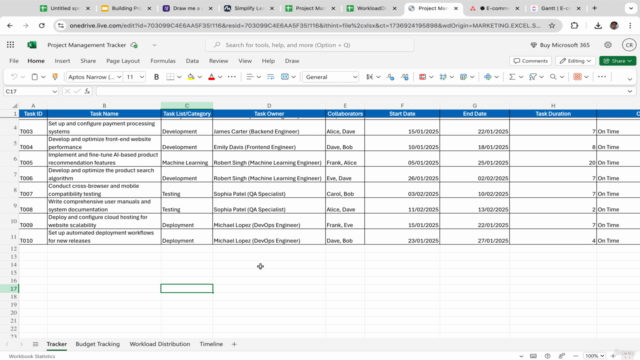Click the Merge cells icon

click(285, 77)
